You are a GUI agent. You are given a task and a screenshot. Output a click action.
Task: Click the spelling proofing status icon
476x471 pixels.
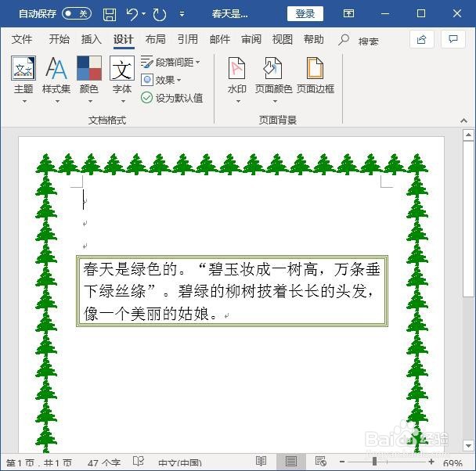point(139,462)
